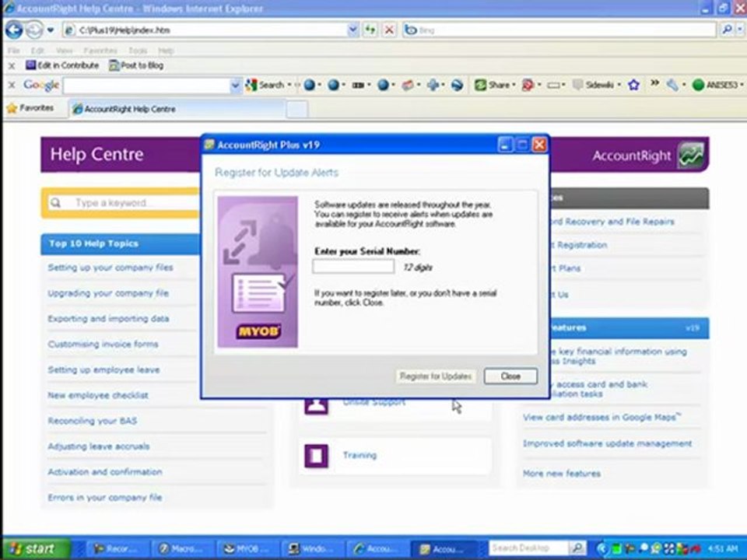Open New employee checklist link
Viewport: 747px width, 560px height.
coord(98,395)
